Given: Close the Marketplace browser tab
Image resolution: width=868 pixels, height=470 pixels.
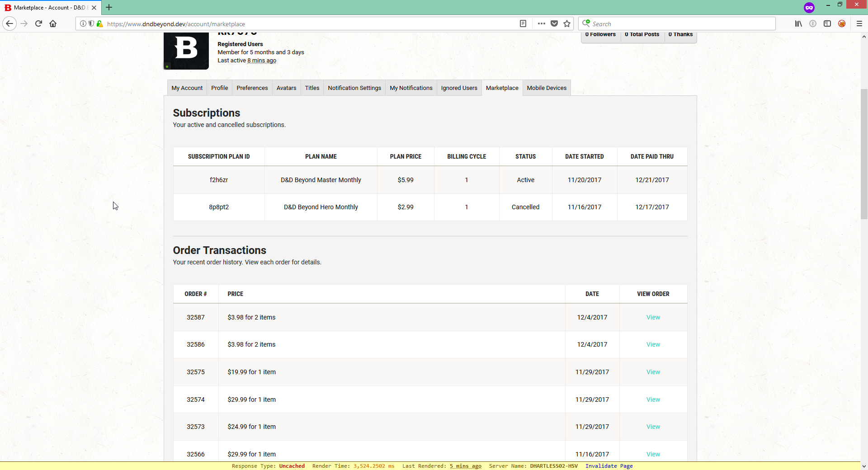Looking at the screenshot, I should (94, 8).
